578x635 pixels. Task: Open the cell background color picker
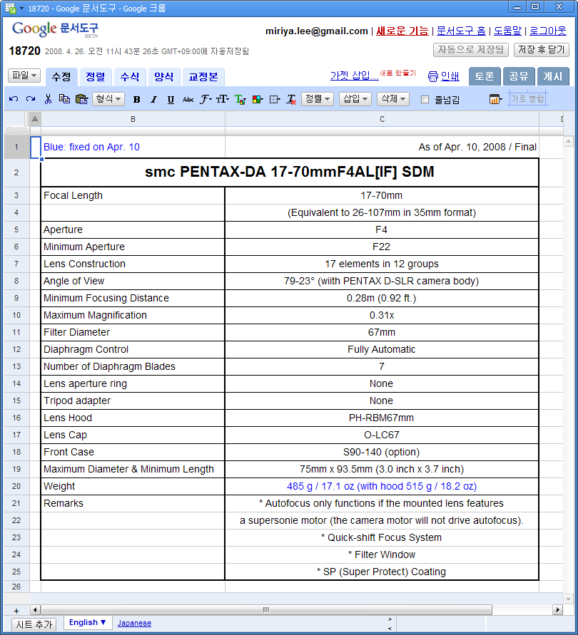tap(257, 100)
